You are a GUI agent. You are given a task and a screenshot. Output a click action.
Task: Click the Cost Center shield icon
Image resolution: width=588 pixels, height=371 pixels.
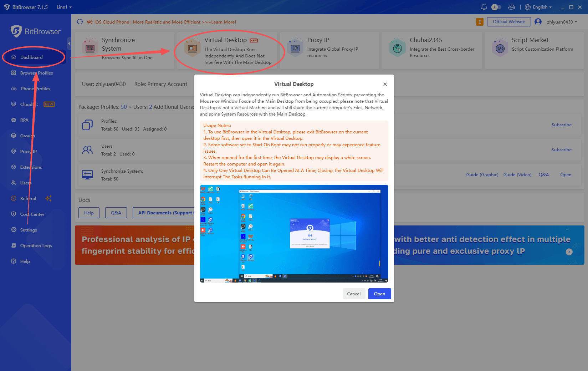pyautogui.click(x=14, y=214)
